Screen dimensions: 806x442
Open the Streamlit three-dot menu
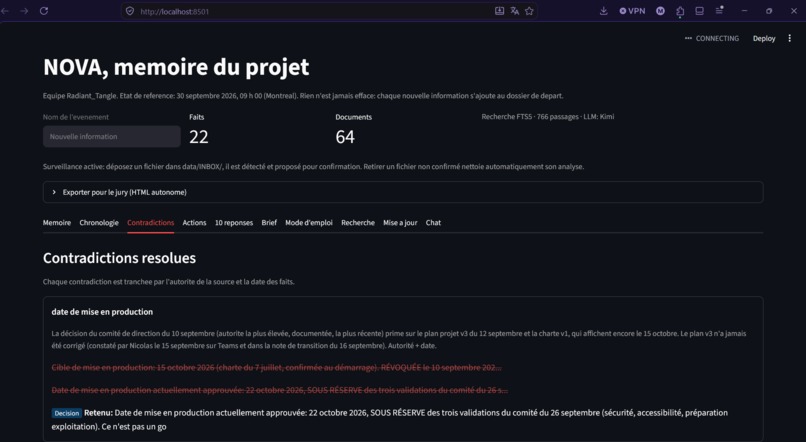click(790, 39)
